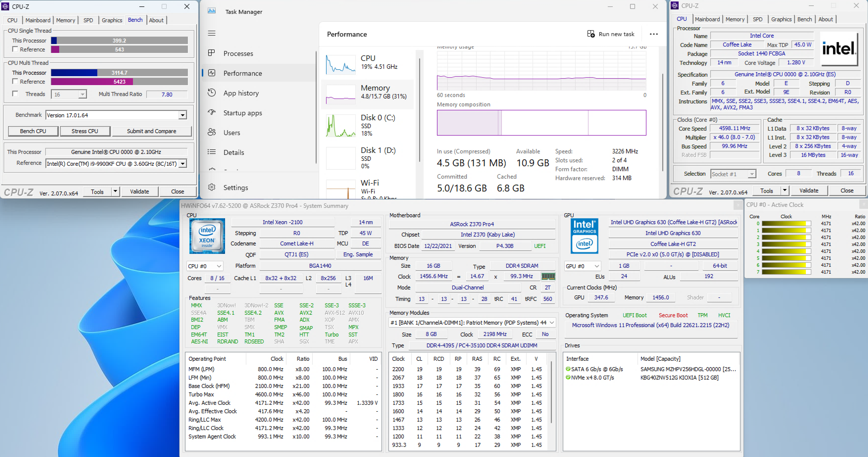Viewport: 868px width, 457px height.
Task: Click Validate in left CPU-Z window
Action: point(139,191)
